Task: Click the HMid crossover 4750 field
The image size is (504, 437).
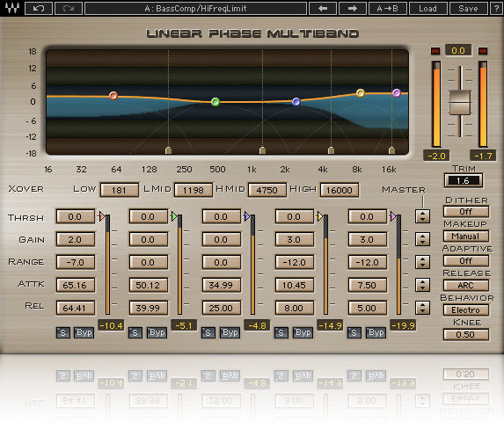Action: [x=267, y=190]
